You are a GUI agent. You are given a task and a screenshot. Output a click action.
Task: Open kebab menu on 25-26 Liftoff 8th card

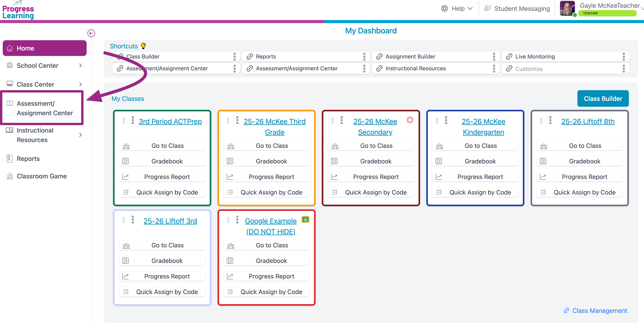pos(550,120)
